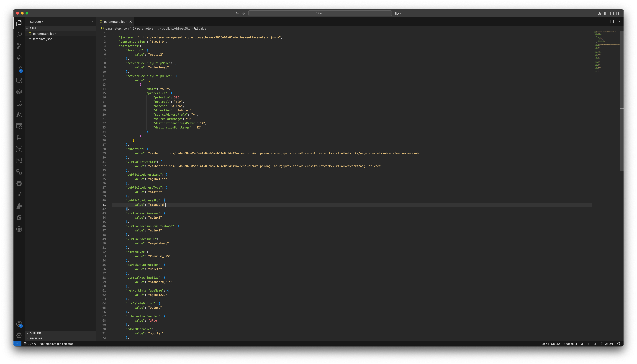
Task: Open Source Control view
Action: click(19, 46)
